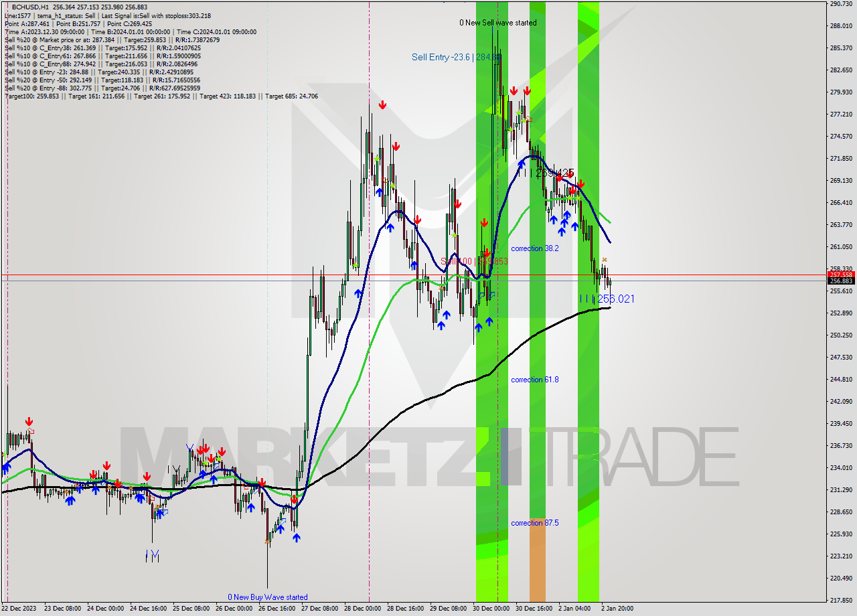Click the '23 Dec 08:00' time label

(62, 609)
